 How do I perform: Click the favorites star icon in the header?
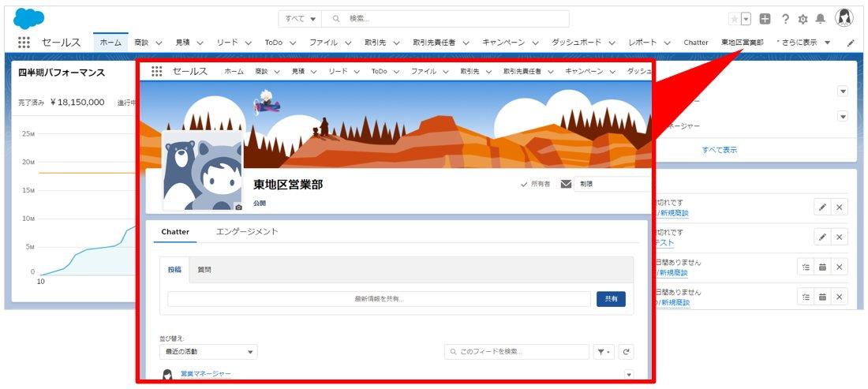tap(734, 20)
